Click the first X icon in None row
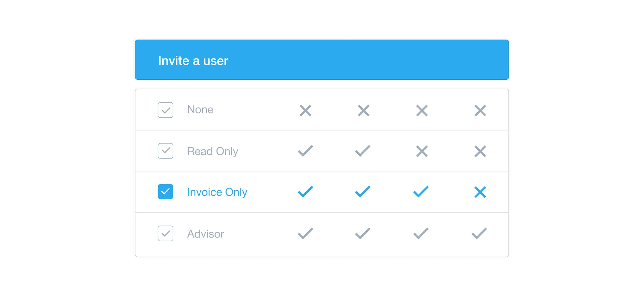This screenshot has height=296, width=644. [x=305, y=110]
